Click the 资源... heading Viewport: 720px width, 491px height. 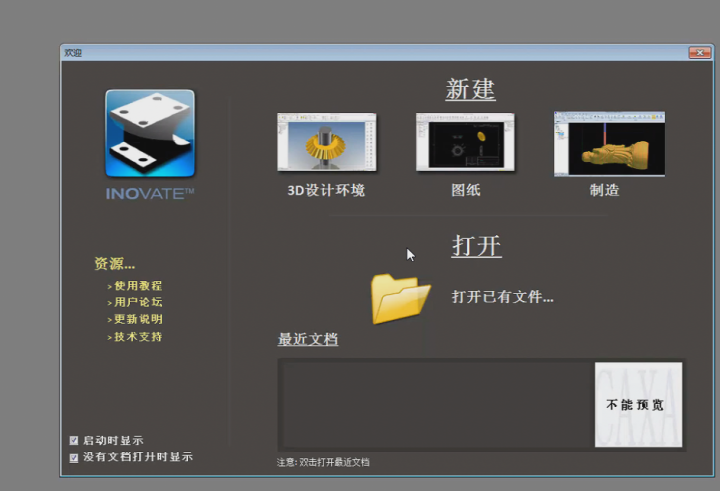point(115,264)
